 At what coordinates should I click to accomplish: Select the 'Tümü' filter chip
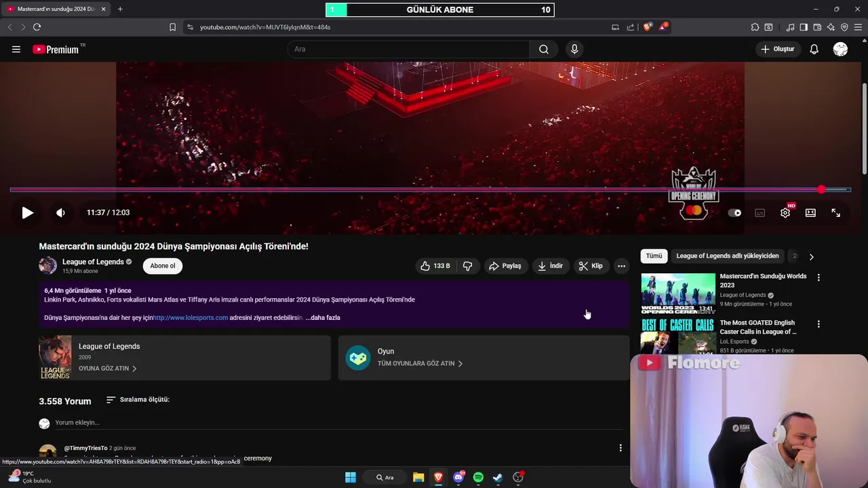pos(654,256)
